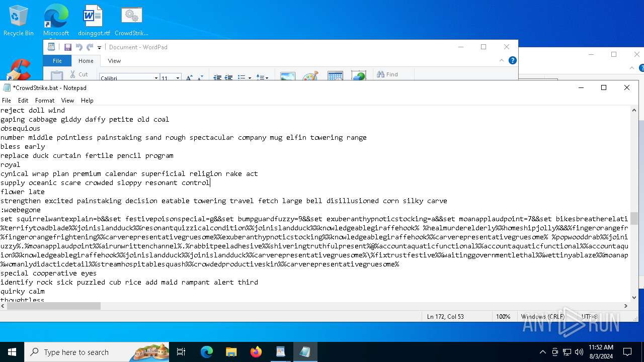Click the Grow font icon in WordPad
The width and height of the screenshot is (644, 362).
pyautogui.click(x=189, y=78)
